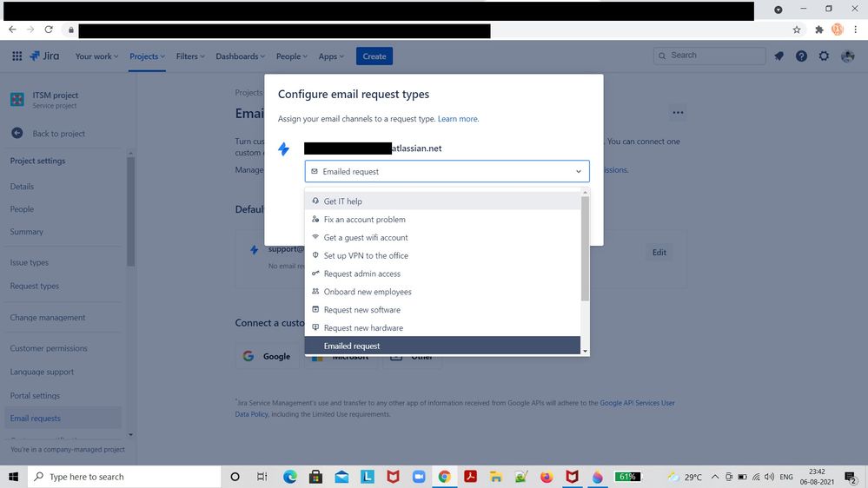The width and height of the screenshot is (868, 488).
Task: Open File Explorer from the taskbar
Action: point(496,477)
